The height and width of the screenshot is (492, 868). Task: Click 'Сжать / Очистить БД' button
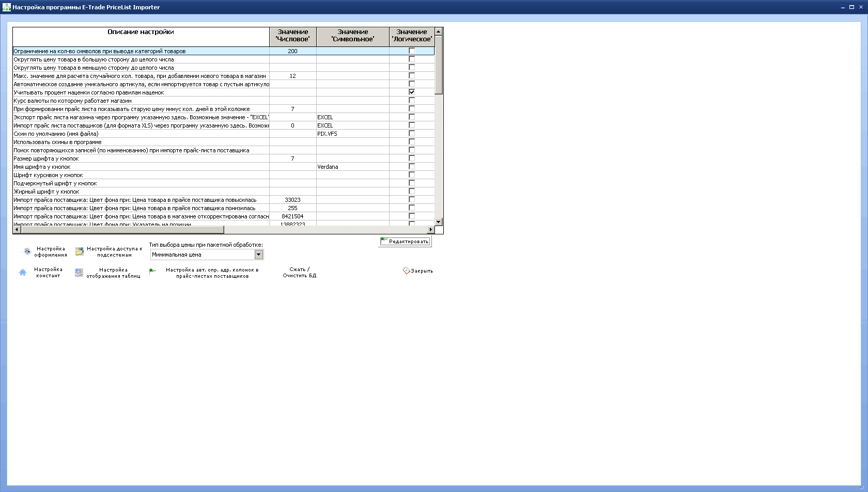click(299, 273)
